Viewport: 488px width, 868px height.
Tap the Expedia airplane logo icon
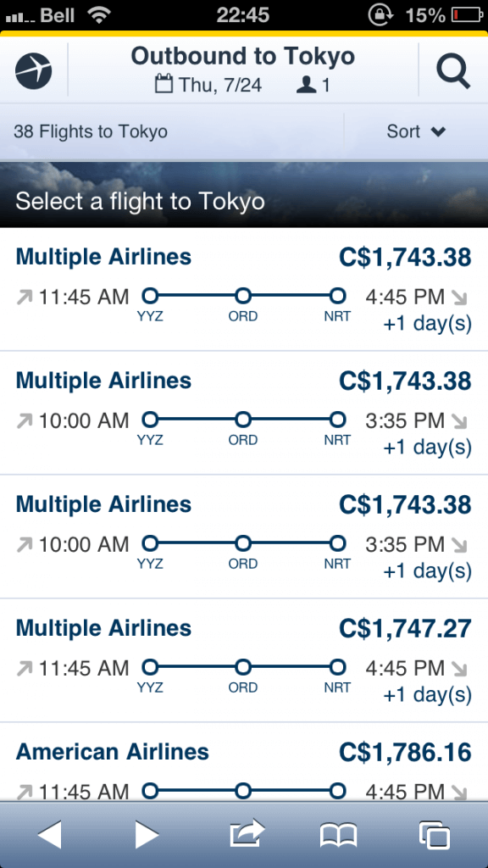tap(33, 71)
